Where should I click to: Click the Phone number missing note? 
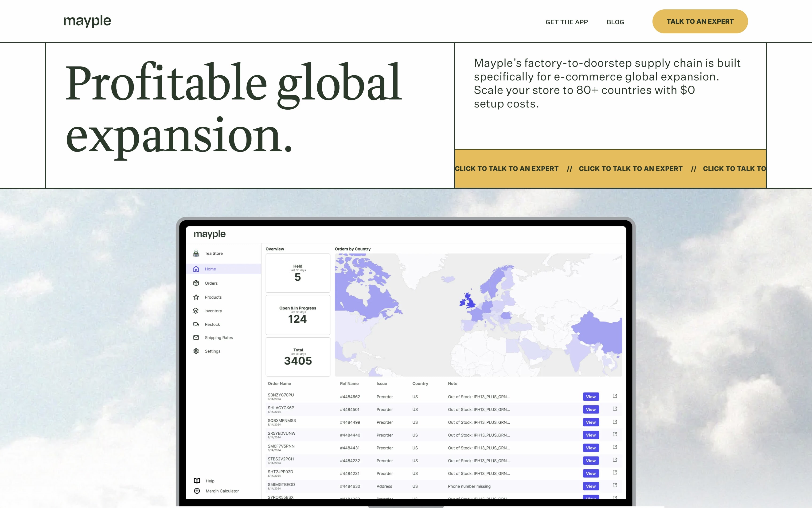point(469,486)
